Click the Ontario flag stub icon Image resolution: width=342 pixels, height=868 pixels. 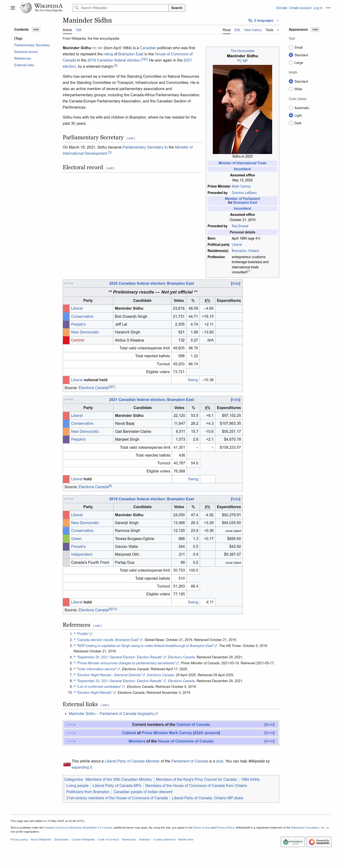(x=67, y=764)
